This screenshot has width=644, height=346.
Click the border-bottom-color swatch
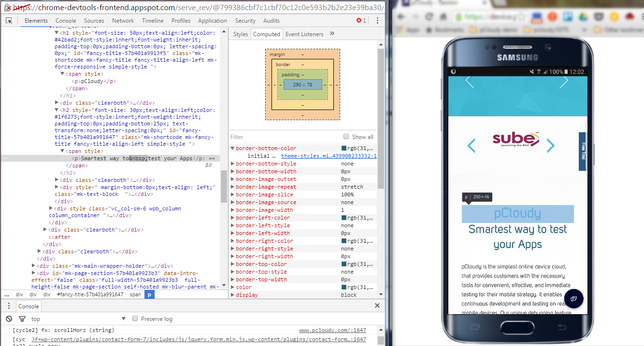pos(344,148)
